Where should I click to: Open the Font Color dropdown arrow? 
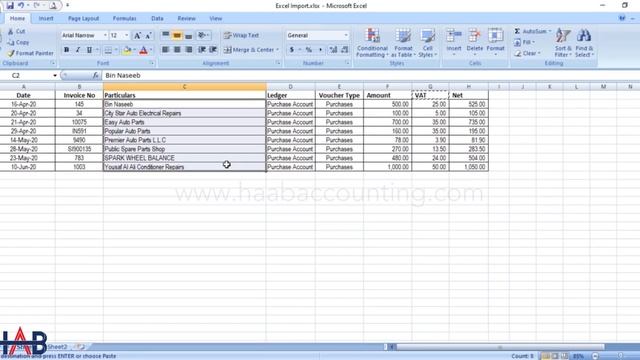[x=151, y=50]
